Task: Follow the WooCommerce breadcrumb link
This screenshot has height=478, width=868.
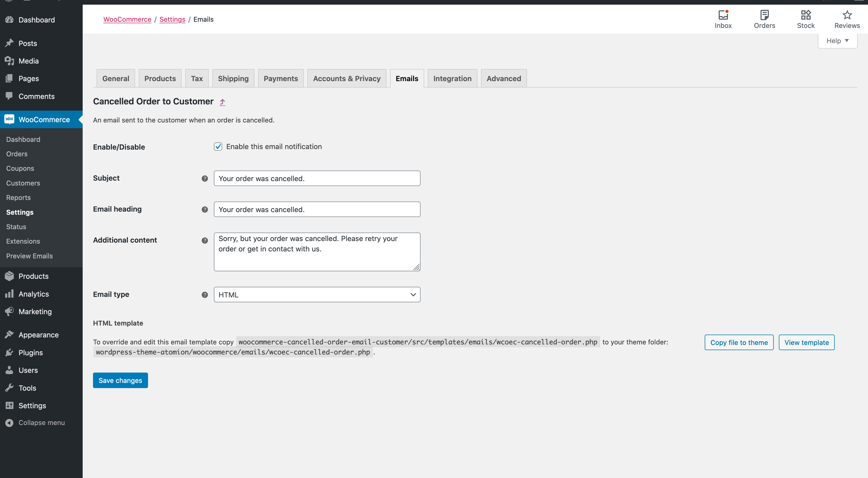Action: 127,19
